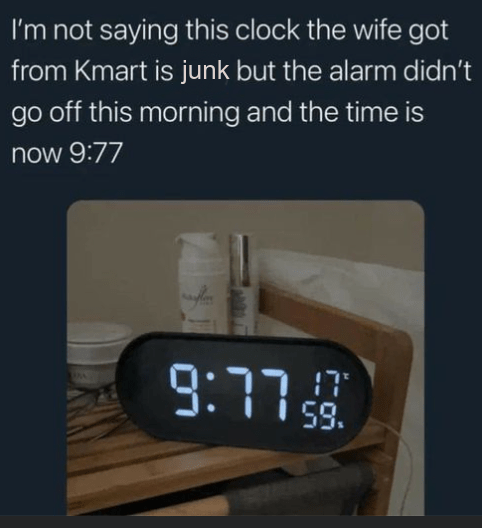This screenshot has height=528, width=482.
Task: Click the word "Kmart" in the tweet
Action: pyautogui.click(x=110, y=71)
